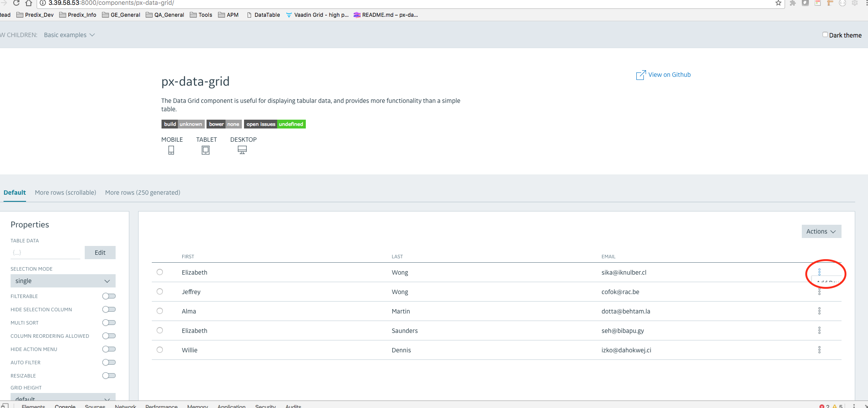868x408 pixels.
Task: Toggle the Resizable switch
Action: [109, 376]
